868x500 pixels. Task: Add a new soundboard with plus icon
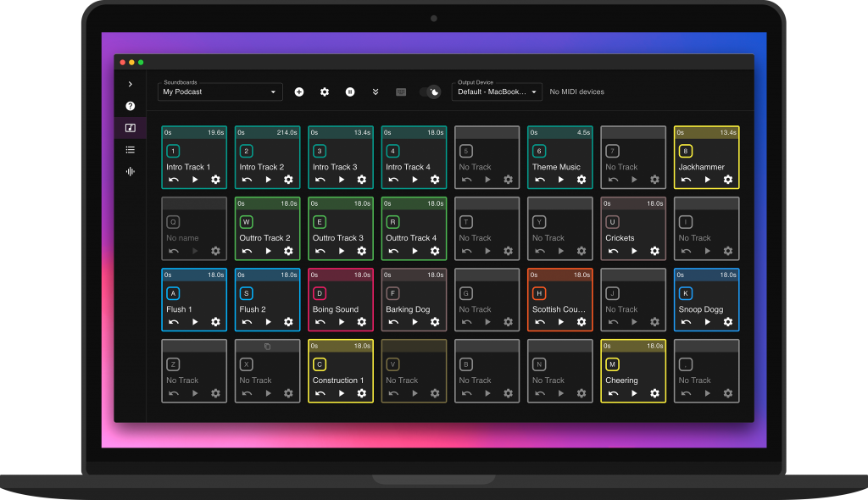click(x=298, y=92)
